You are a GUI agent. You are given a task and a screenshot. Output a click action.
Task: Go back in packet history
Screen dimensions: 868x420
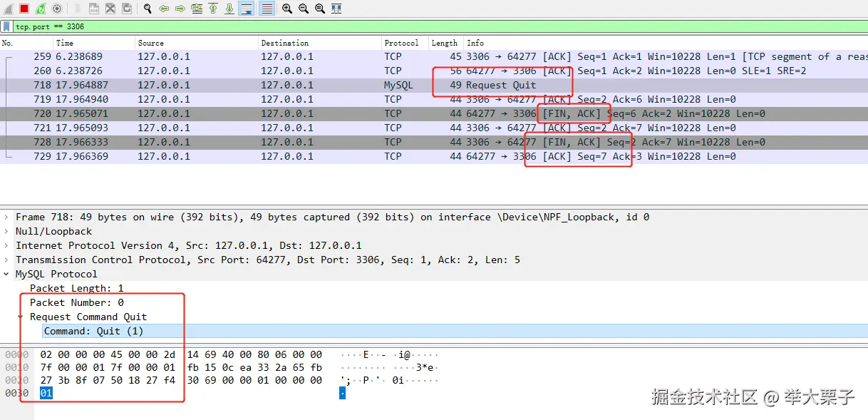click(x=164, y=9)
